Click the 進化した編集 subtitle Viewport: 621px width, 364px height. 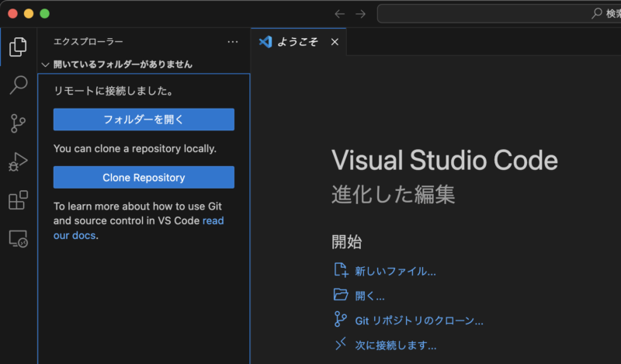tap(394, 195)
